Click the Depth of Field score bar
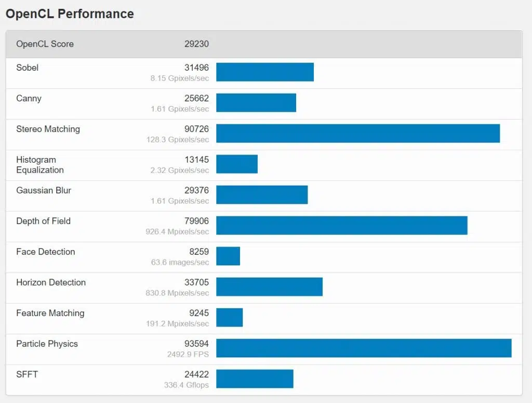The height and width of the screenshot is (403, 532). (342, 226)
